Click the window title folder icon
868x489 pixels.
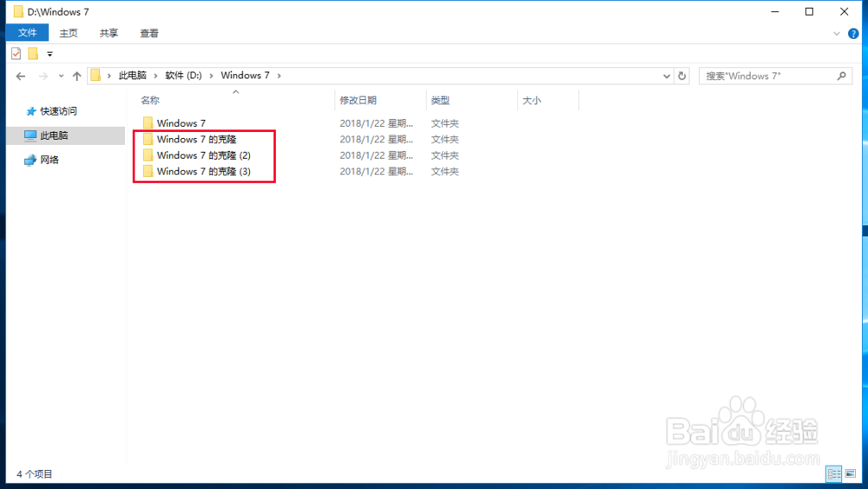click(18, 11)
